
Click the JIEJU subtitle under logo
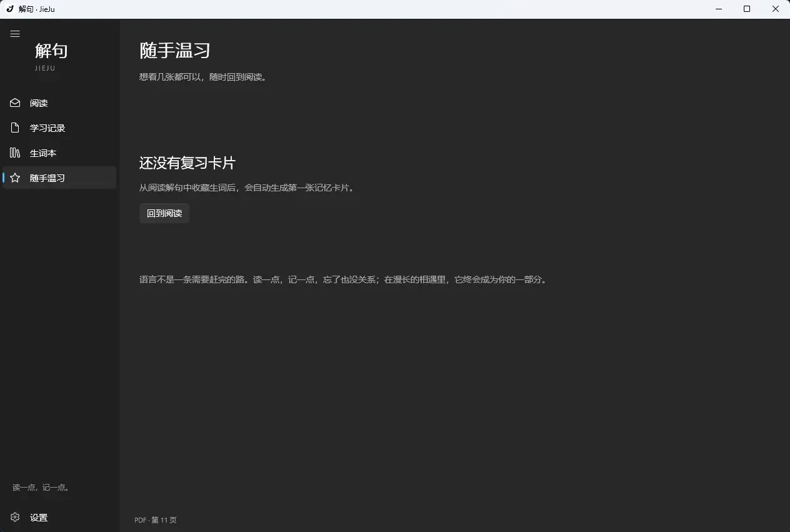coord(45,68)
